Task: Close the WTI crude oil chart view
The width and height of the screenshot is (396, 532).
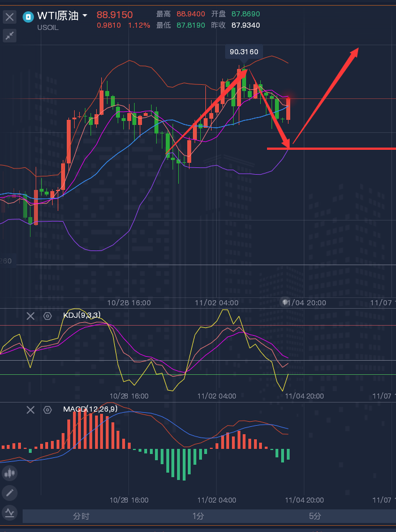Action: coord(10,16)
